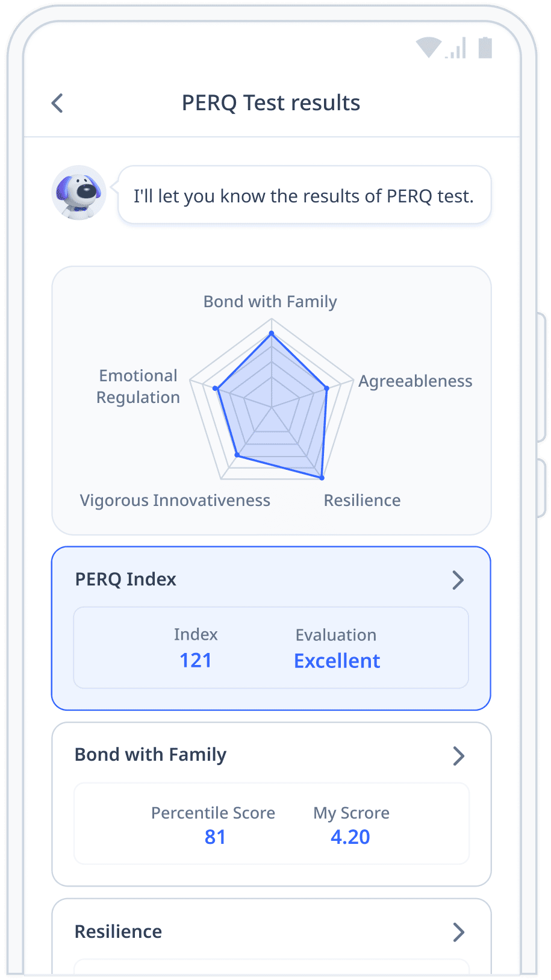The width and height of the screenshot is (551, 980).
Task: Open Bond with Family chevron arrow
Action: [459, 756]
